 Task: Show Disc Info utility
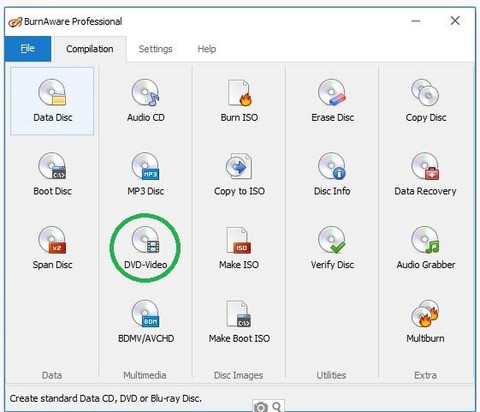[x=332, y=174]
